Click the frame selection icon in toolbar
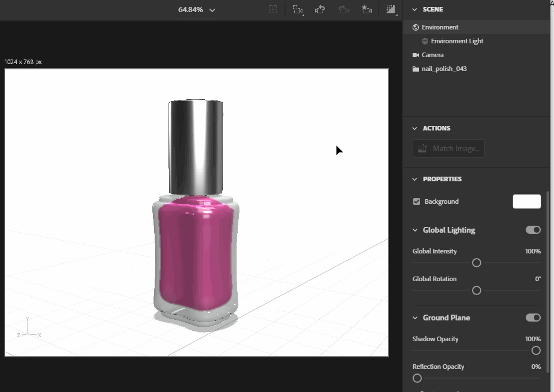The width and height of the screenshot is (554, 392). click(273, 10)
